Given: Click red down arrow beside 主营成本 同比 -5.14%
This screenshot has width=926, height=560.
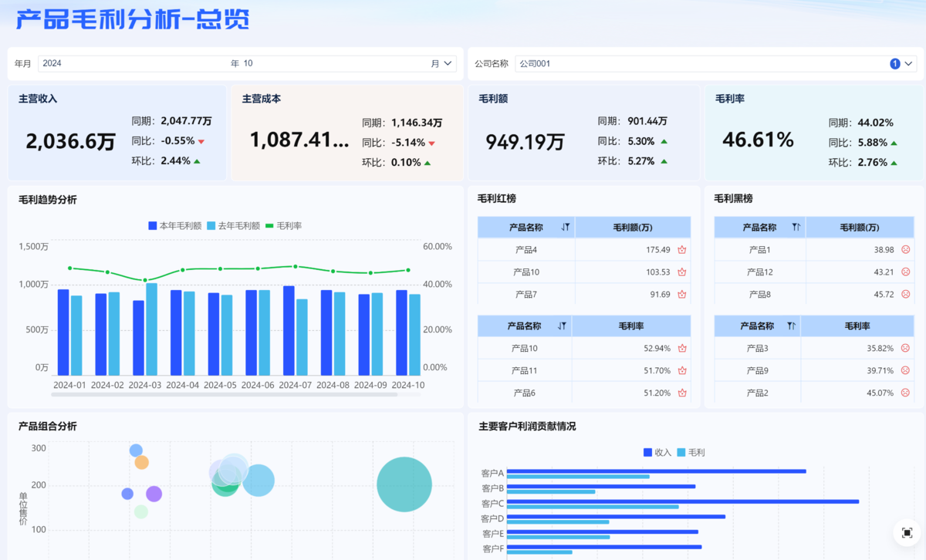Looking at the screenshot, I should click(432, 143).
